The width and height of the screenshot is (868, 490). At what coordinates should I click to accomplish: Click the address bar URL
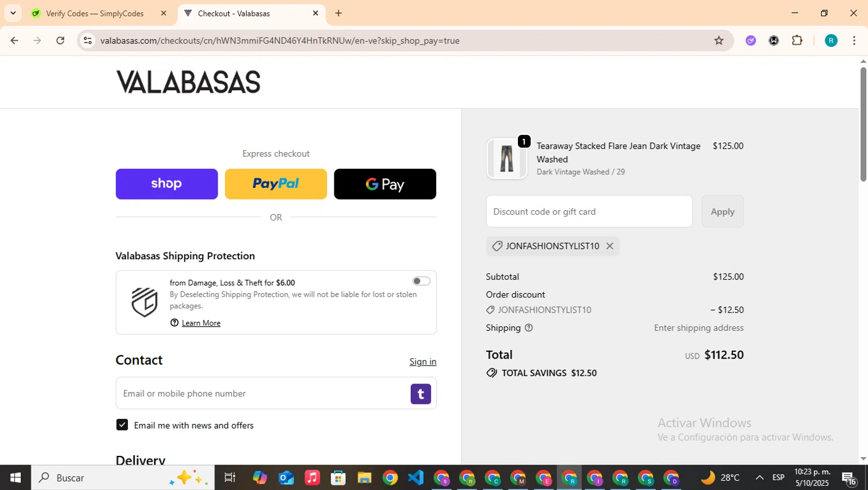[x=280, y=40]
